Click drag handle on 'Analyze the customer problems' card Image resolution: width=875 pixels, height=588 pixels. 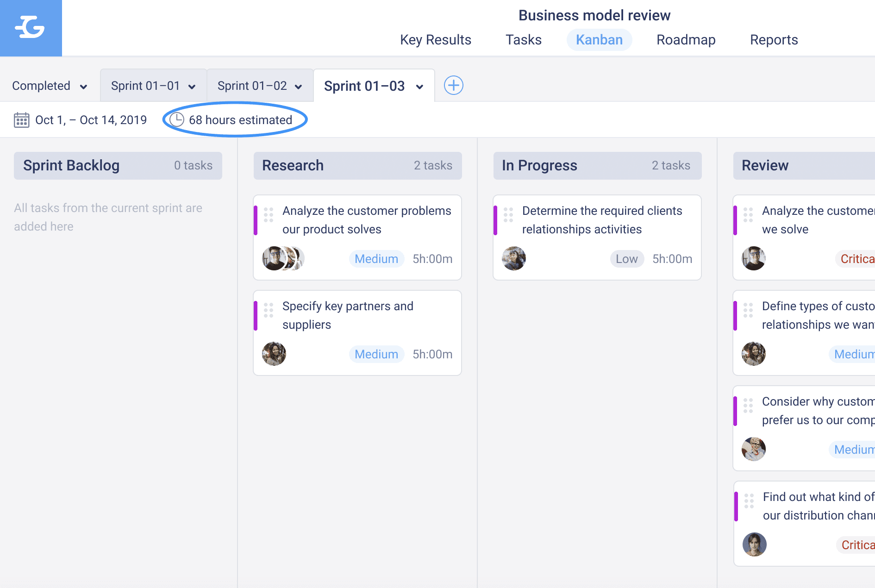(x=269, y=214)
